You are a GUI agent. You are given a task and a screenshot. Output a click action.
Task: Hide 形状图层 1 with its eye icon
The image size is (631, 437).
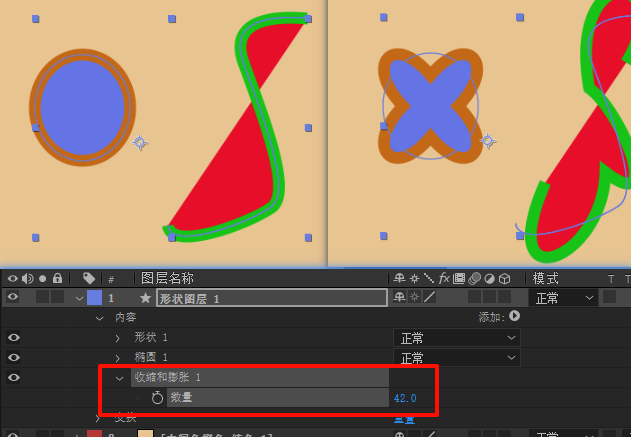12,297
